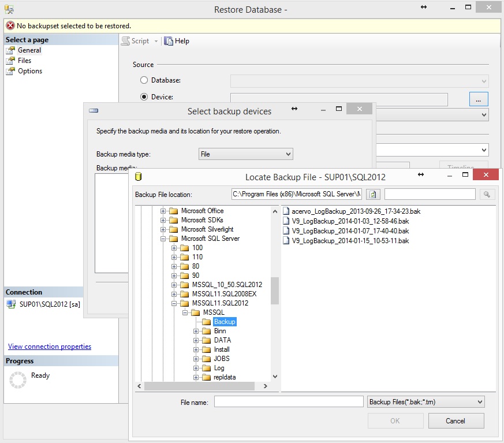The image size is (504, 443).
Task: Select the Database source radio button
Action: click(144, 80)
